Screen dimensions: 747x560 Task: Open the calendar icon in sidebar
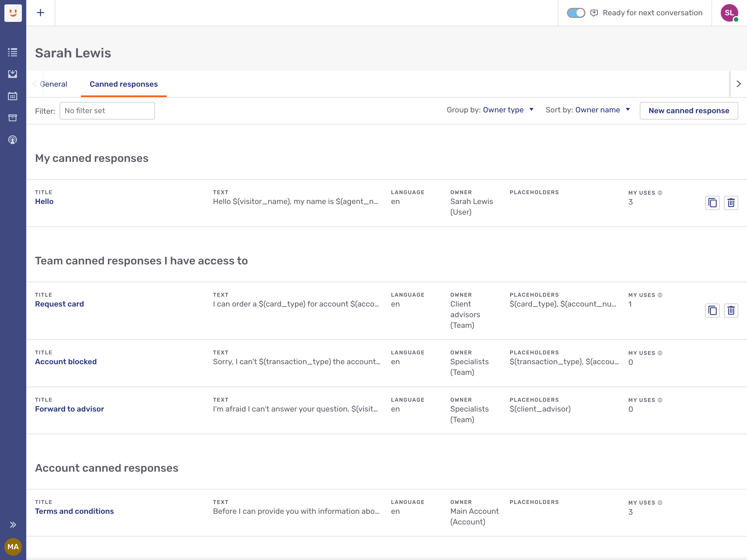tap(13, 96)
